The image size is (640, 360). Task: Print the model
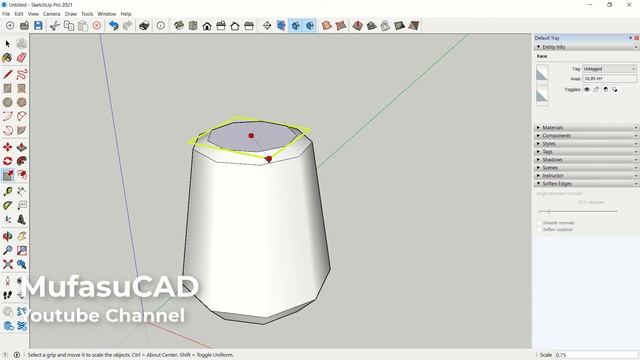click(x=144, y=26)
